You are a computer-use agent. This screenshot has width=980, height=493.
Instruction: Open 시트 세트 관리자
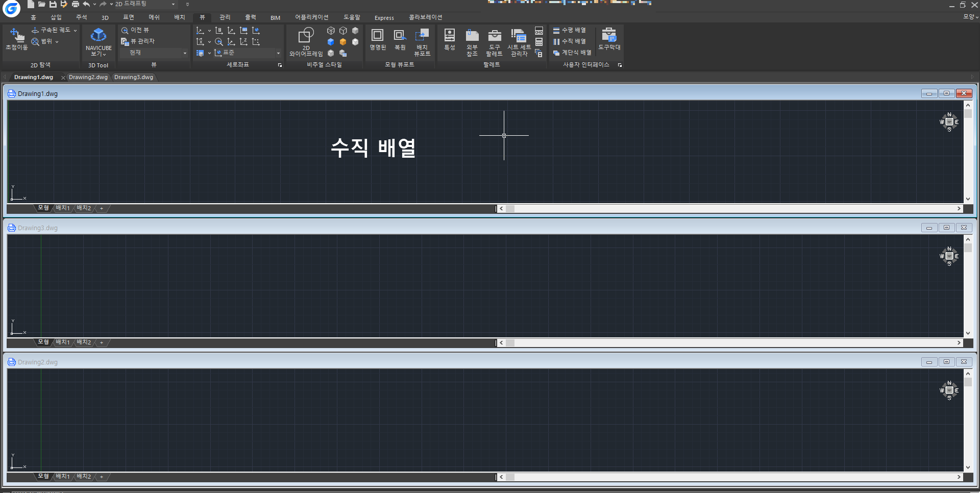point(519,42)
